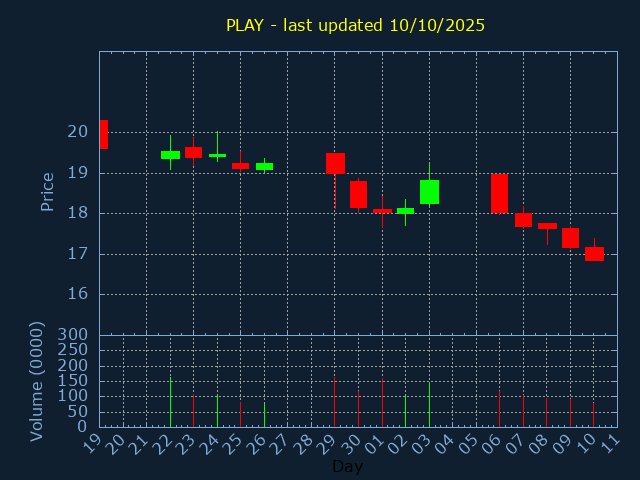Select the red candlestick for day 19
Viewport: 640px width, 480px height.
coord(103,134)
